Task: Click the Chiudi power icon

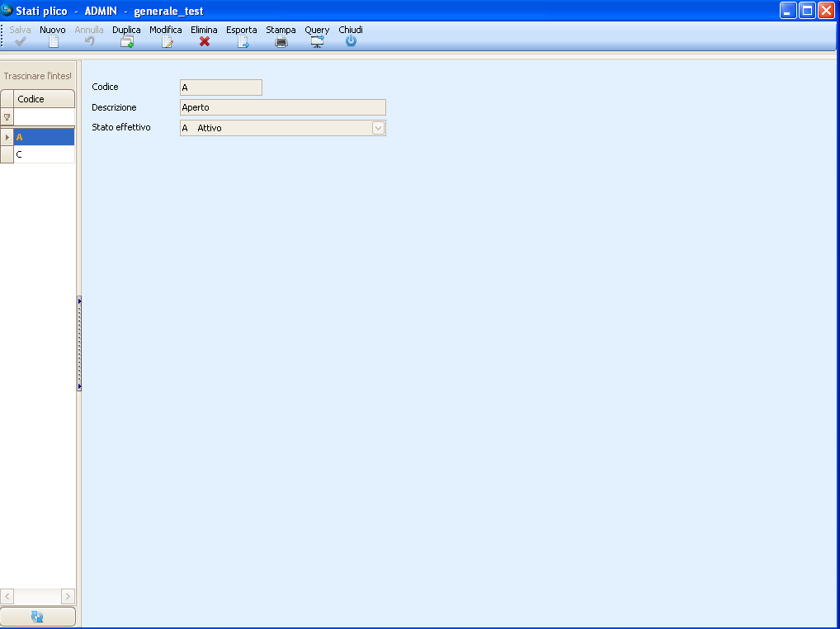Action: 351,41
